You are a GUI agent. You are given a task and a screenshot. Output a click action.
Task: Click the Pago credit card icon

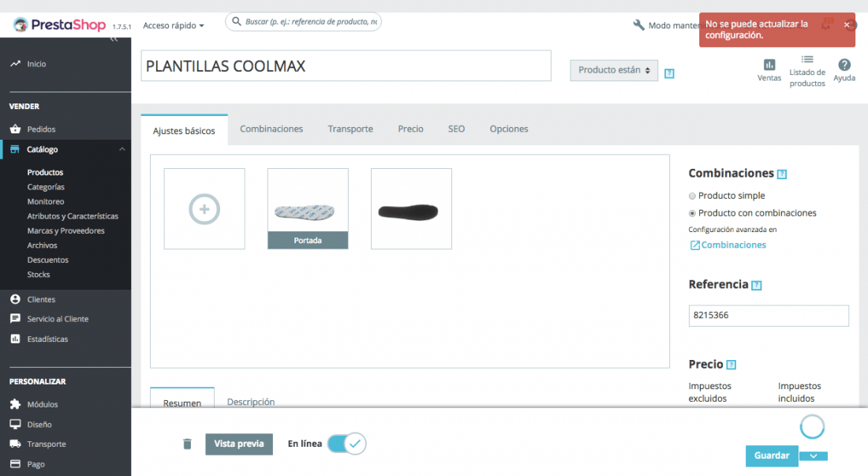point(15,464)
